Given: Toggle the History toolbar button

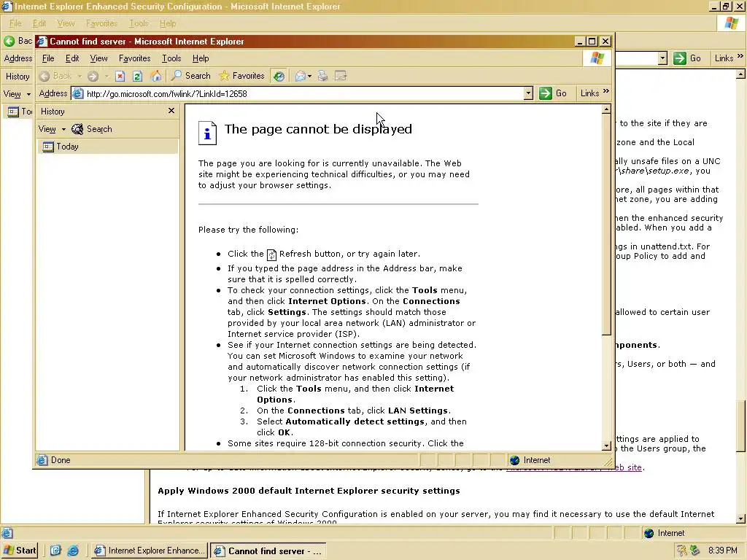Looking at the screenshot, I should click(x=279, y=76).
